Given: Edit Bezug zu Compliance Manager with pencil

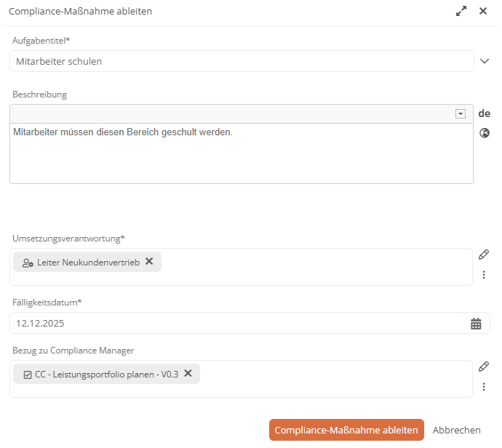Looking at the screenshot, I should 484,367.
